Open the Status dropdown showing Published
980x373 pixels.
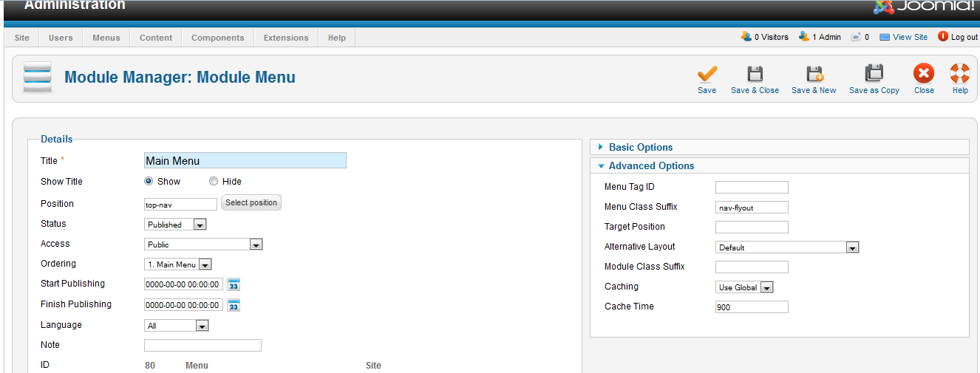click(175, 225)
